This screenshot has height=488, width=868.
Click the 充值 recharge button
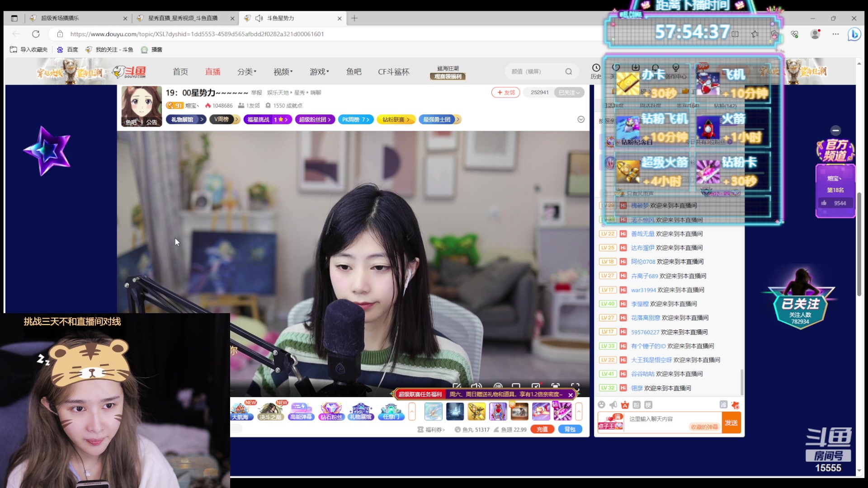pos(542,429)
